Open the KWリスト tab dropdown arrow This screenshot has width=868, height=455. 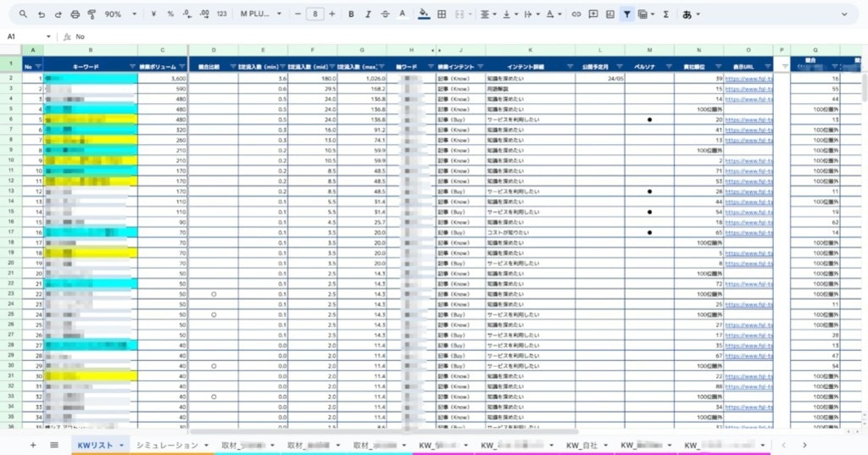[121, 446]
